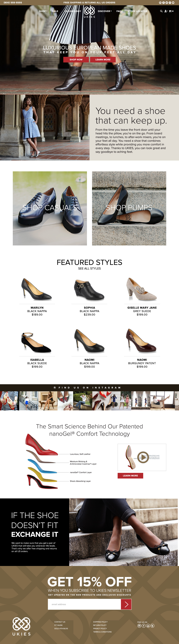The width and height of the screenshot is (179, 644).
Task: Click the Pinterest icon in top bar
Action: (x=170, y=3)
